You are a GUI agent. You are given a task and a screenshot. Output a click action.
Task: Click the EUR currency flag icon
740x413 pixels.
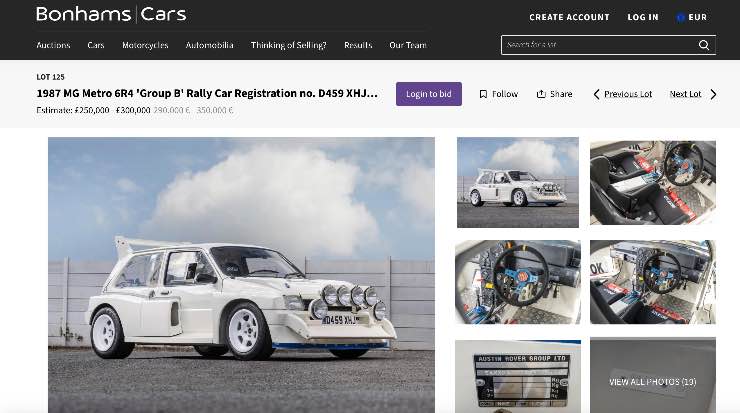(x=680, y=17)
